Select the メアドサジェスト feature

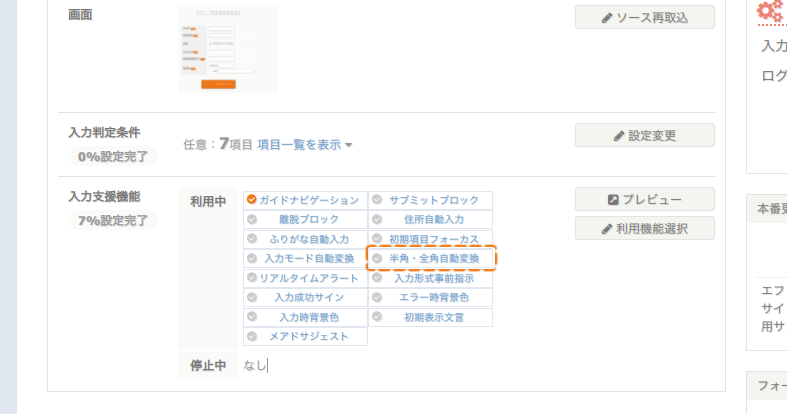coord(305,337)
